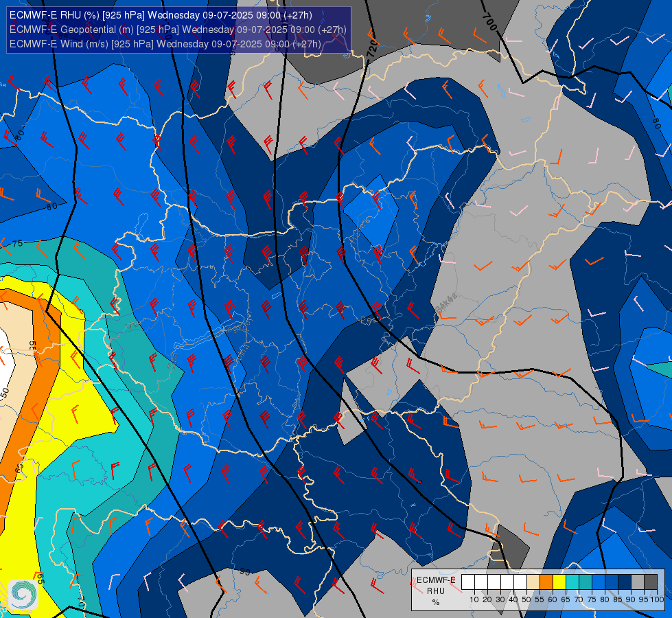The height and width of the screenshot is (618, 672).
Task: Click the legend tick label '85'
Action: [618, 599]
